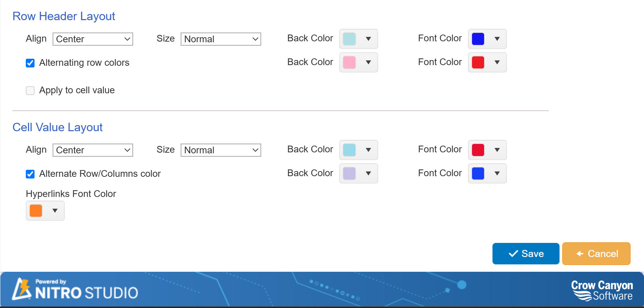Open Row Header Size dropdown
Image resolution: width=644 pixels, height=308 pixels.
pyautogui.click(x=221, y=39)
